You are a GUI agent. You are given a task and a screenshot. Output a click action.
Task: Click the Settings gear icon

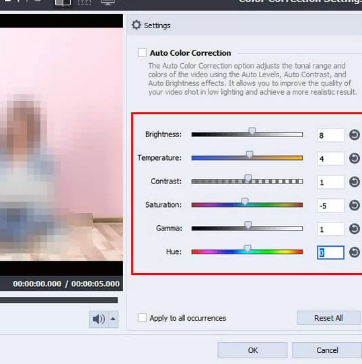pos(136,25)
